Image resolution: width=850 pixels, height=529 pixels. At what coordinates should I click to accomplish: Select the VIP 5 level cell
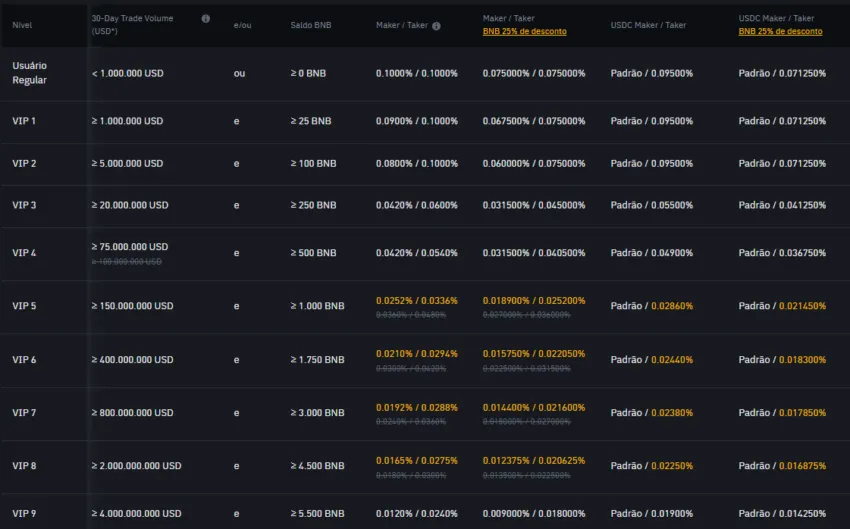(24, 306)
